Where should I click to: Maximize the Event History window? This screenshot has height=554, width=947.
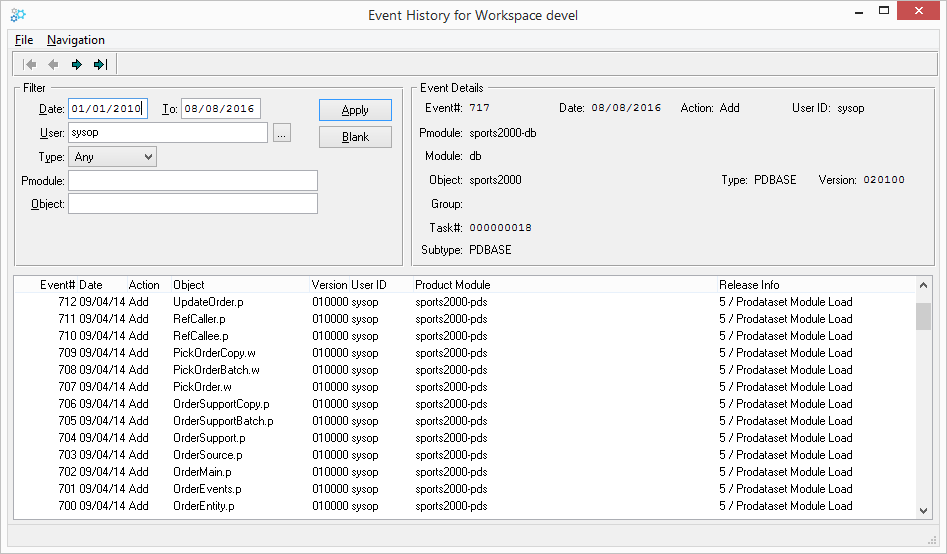(x=884, y=10)
